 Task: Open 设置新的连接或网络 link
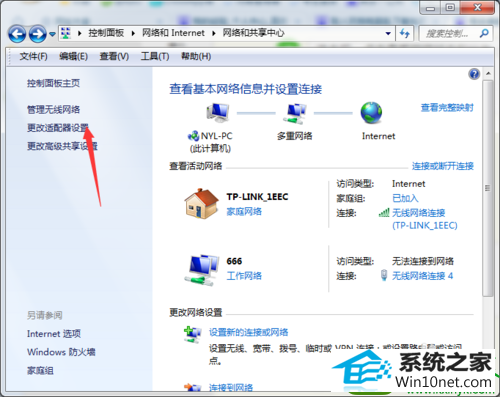248,332
